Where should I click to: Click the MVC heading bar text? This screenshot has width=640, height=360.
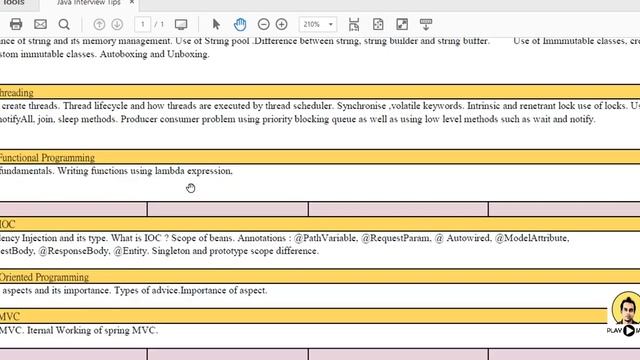pyautogui.click(x=10, y=316)
